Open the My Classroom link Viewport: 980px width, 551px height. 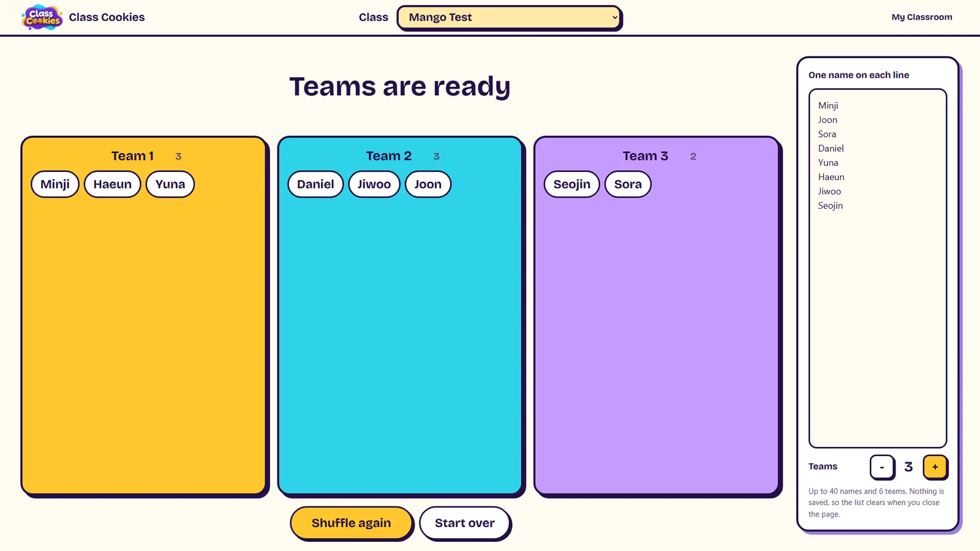[x=922, y=17]
